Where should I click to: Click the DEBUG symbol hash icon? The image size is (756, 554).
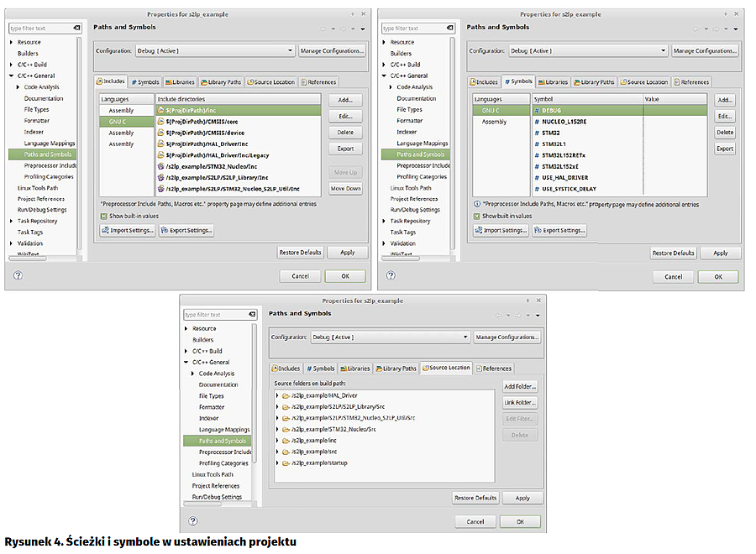[535, 111]
